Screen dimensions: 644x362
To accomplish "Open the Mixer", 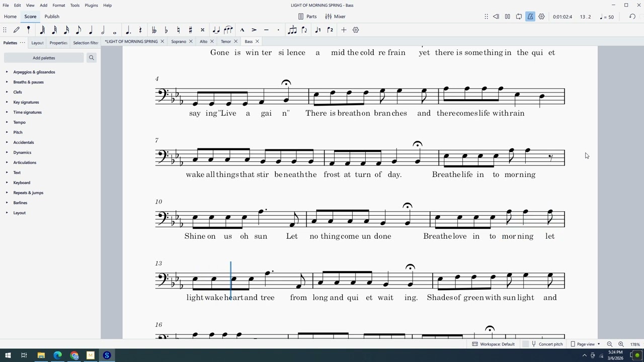I will 335,17.
